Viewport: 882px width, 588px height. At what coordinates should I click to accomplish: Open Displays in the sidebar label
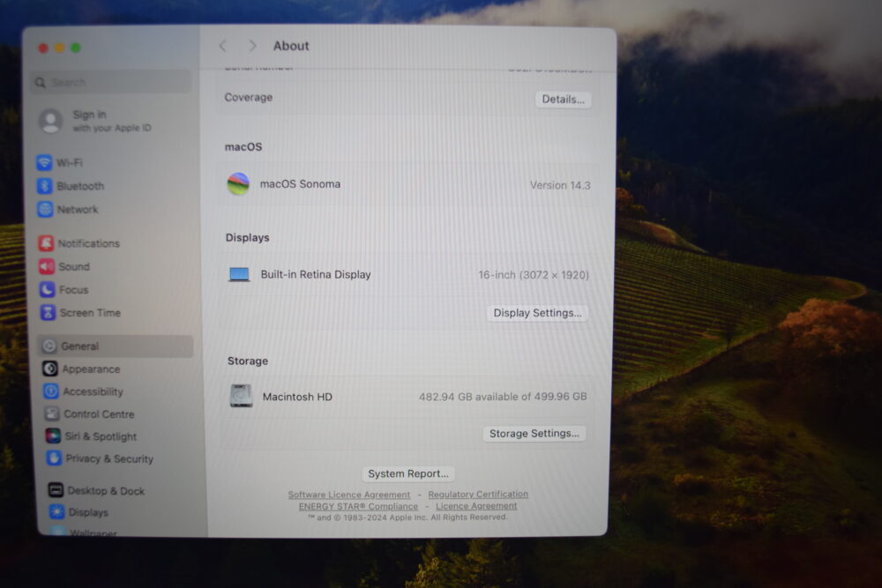coord(88,512)
